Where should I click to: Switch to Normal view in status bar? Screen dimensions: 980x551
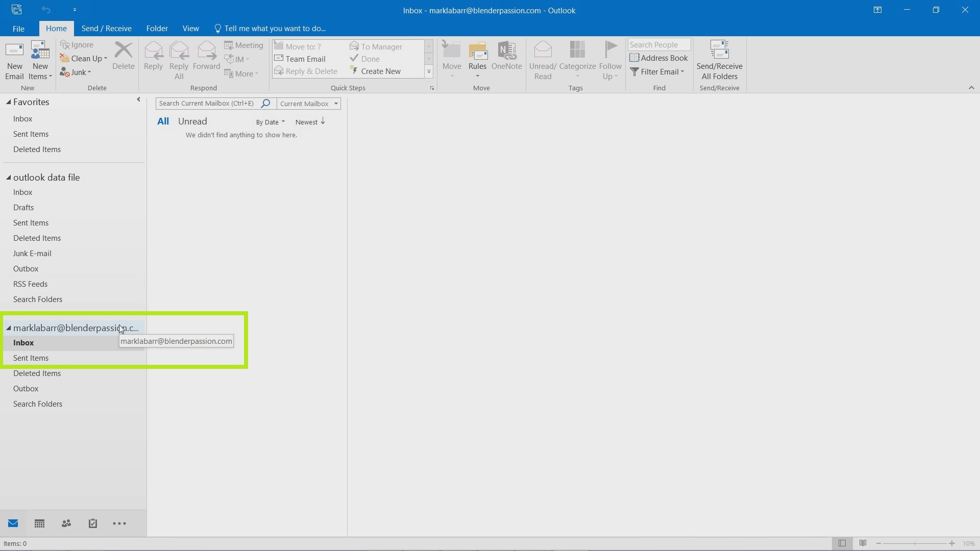842,543
